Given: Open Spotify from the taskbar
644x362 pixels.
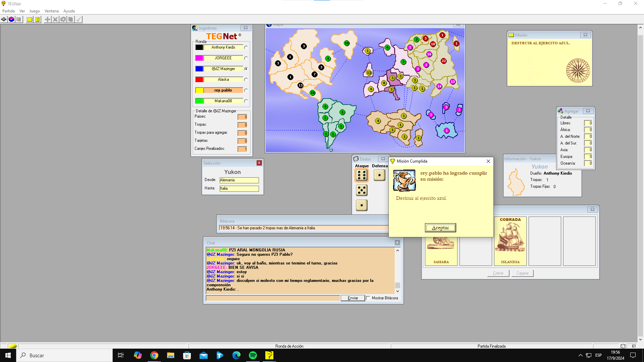Looking at the screenshot, I should coord(253,355).
